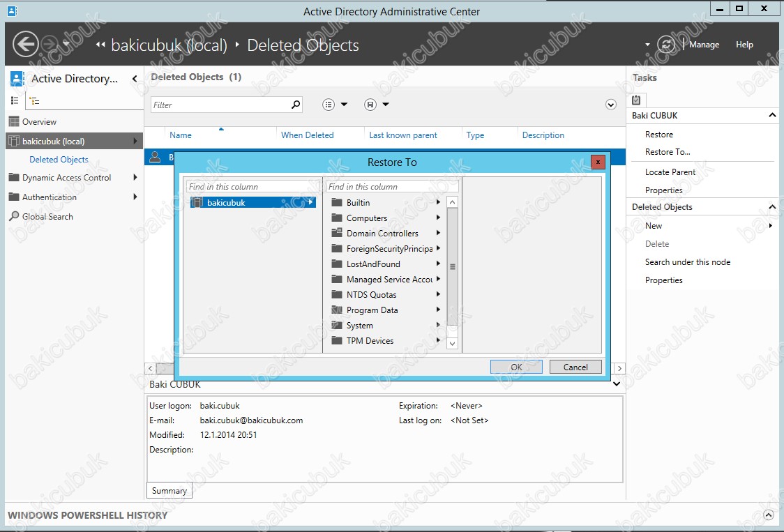
Task: Go back with the back arrow button
Action: 26,45
